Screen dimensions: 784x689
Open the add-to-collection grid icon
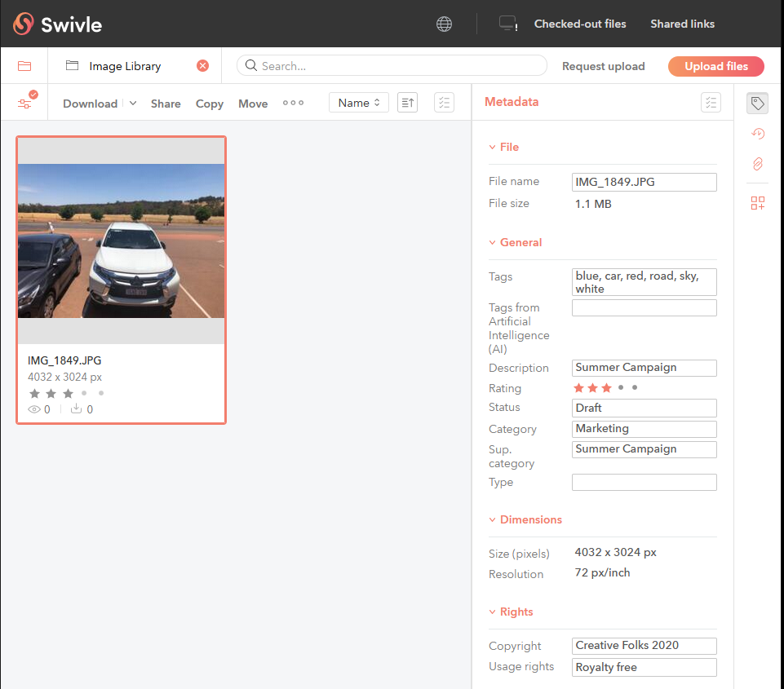point(758,203)
